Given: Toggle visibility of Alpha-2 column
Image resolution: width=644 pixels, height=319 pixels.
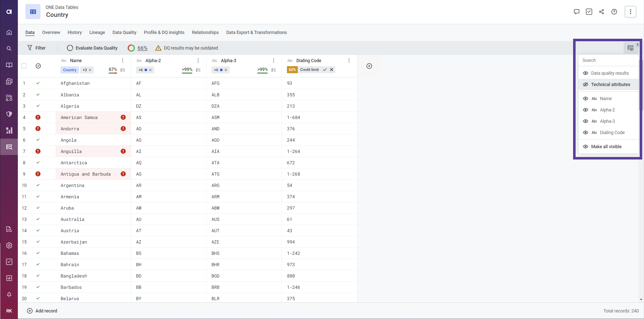Looking at the screenshot, I should 586,110.
